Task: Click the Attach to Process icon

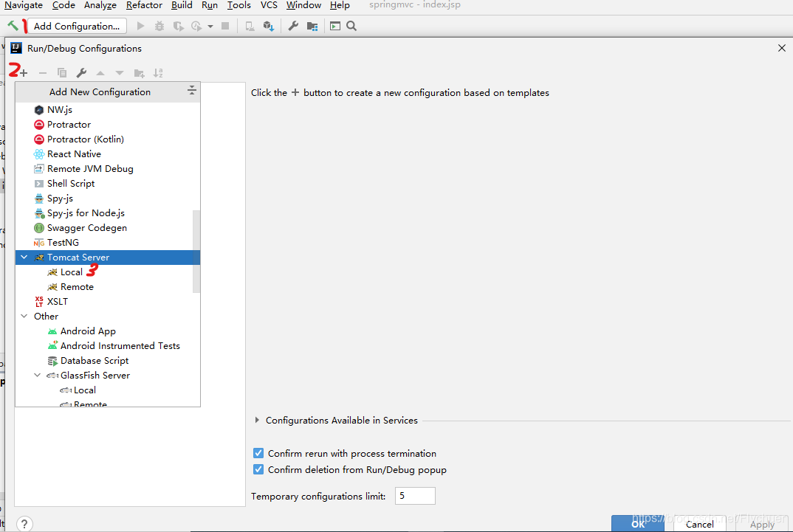Action: click(250, 26)
